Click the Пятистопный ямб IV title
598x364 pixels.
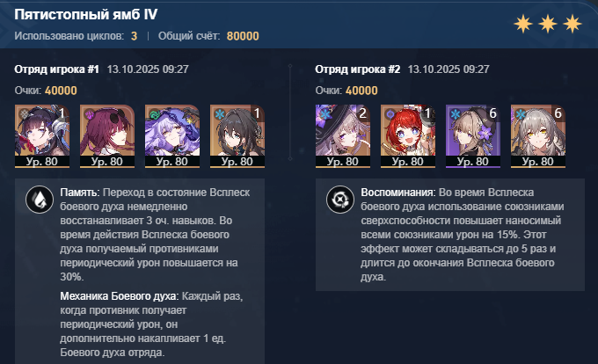(86, 14)
